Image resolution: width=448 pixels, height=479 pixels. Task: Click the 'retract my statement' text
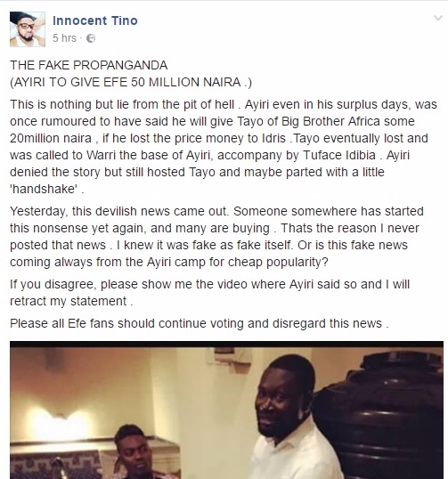(x=68, y=301)
